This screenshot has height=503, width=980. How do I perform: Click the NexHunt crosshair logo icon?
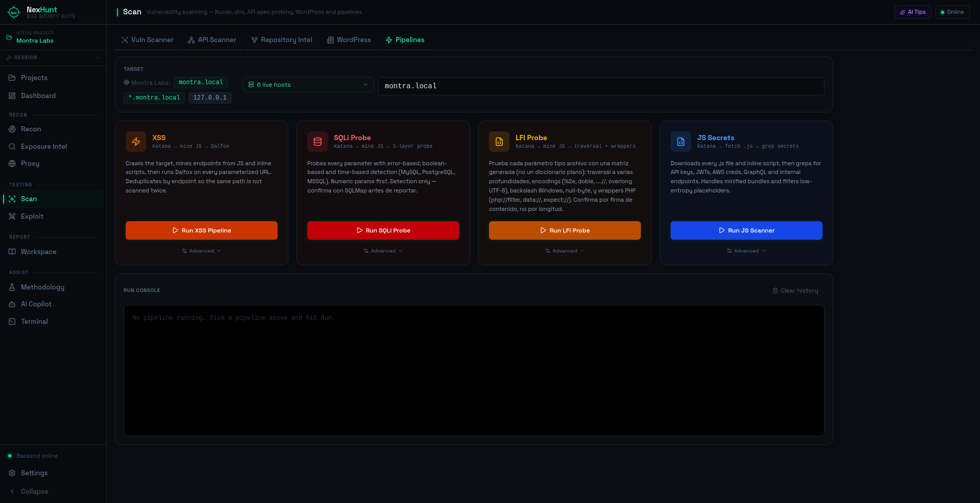coord(14,12)
